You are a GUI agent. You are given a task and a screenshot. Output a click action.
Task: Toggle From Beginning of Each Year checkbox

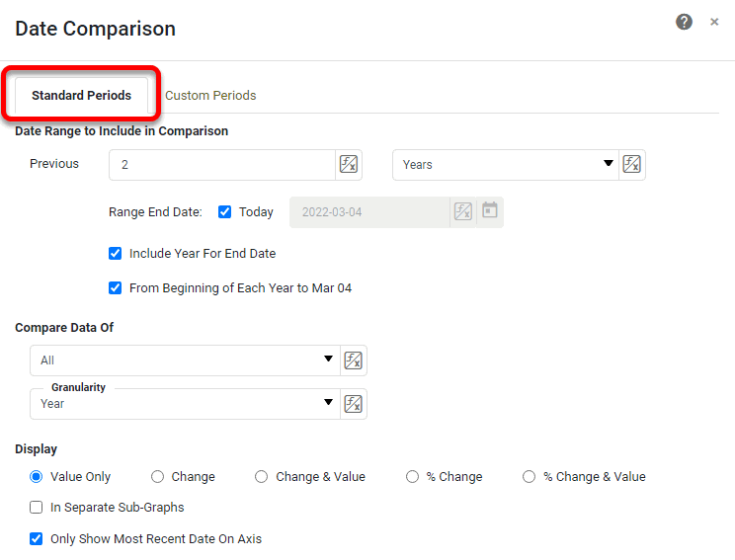pyautogui.click(x=116, y=288)
